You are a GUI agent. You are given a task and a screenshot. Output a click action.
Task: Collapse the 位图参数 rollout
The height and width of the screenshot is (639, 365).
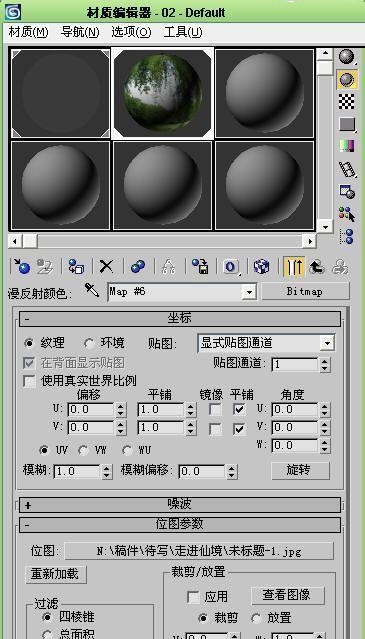point(180,524)
